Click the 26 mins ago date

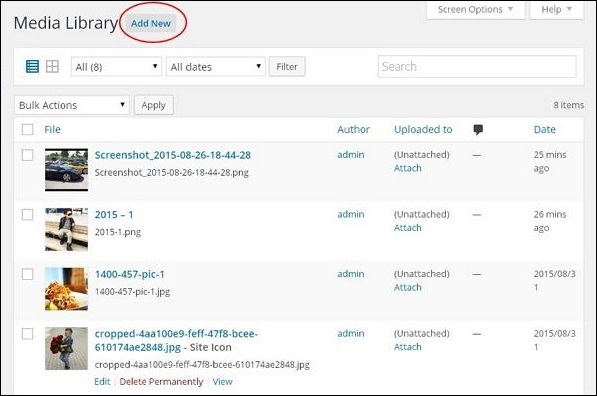point(550,221)
